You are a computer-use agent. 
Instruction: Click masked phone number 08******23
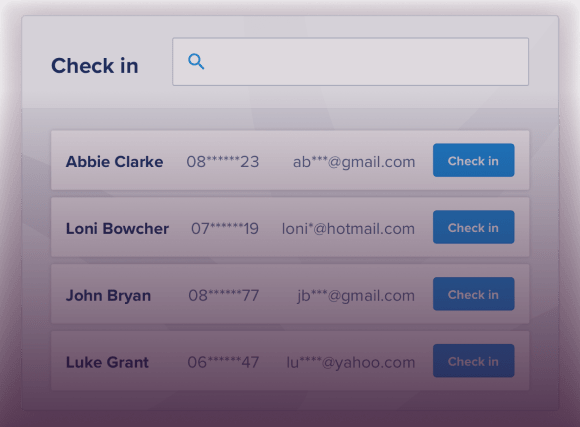pyautogui.click(x=223, y=162)
